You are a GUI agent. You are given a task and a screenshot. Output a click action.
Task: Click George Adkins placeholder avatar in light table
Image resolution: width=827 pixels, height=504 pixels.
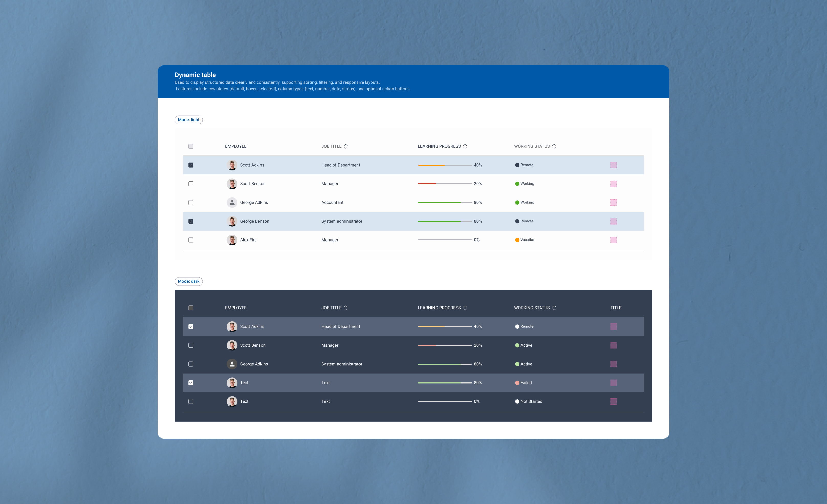pos(232,202)
